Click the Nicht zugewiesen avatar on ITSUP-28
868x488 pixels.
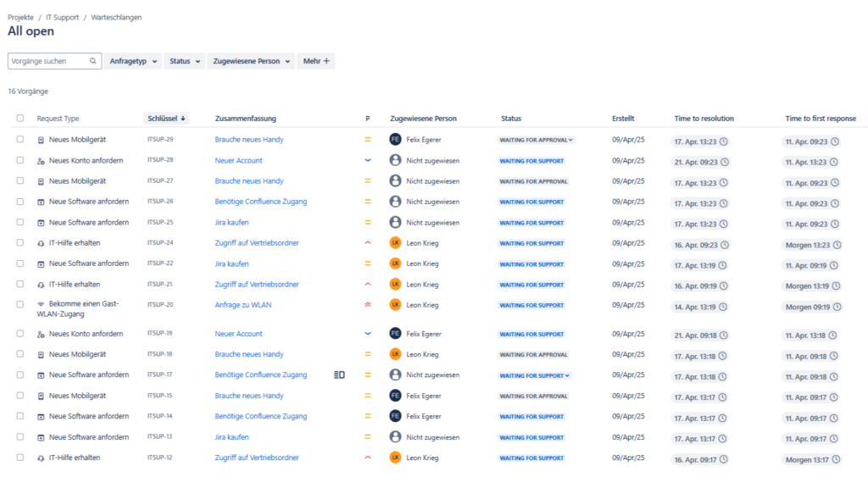click(x=394, y=160)
